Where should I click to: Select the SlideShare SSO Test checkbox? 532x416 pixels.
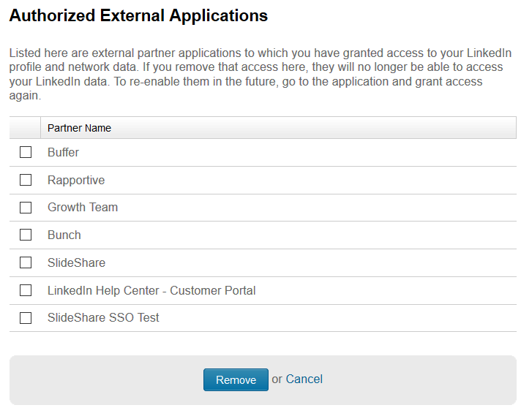point(26,318)
